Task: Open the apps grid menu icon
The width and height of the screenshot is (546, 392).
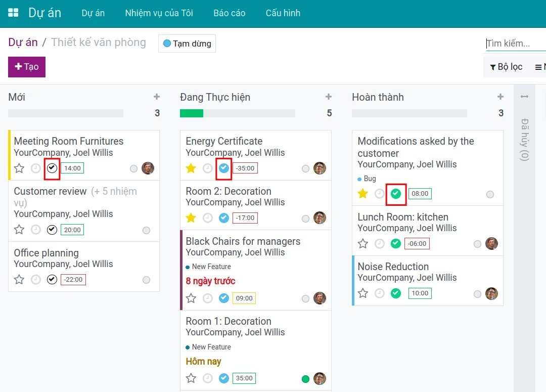Action: pyautogui.click(x=13, y=13)
